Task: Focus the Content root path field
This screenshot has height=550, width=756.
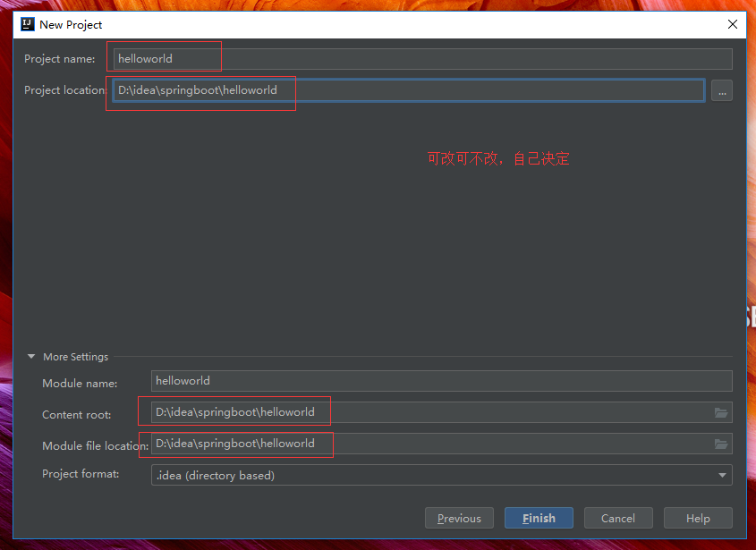Action: 442,412
